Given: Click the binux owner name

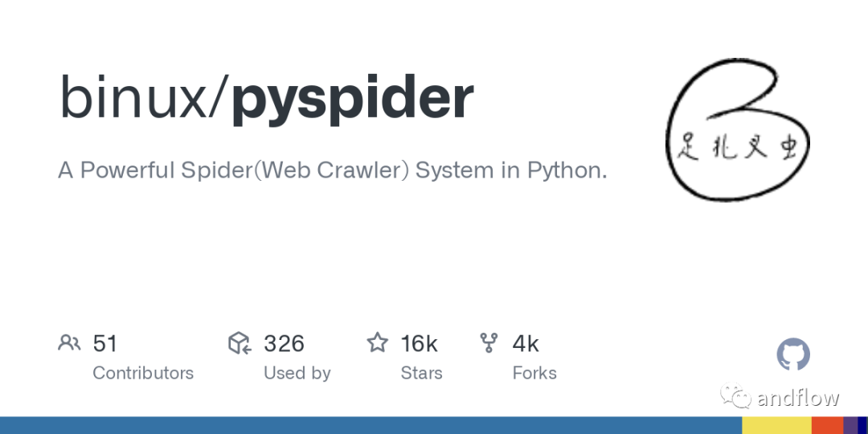Looking at the screenshot, I should point(133,98).
